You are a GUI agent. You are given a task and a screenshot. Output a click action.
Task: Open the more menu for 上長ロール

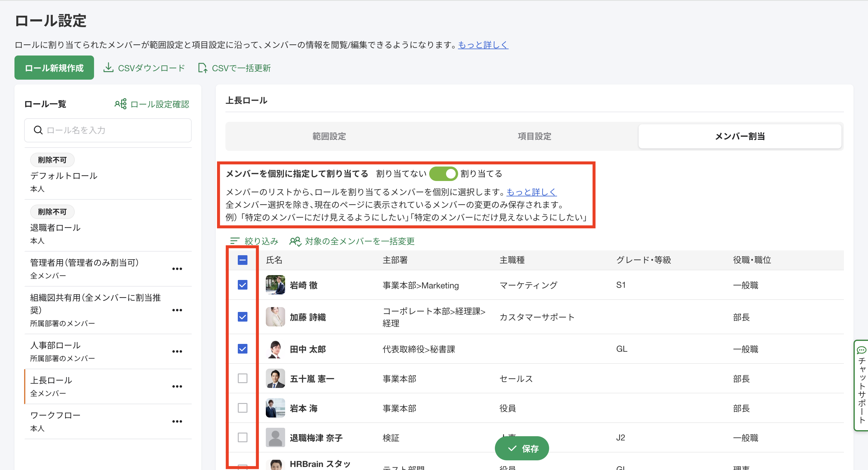177,386
